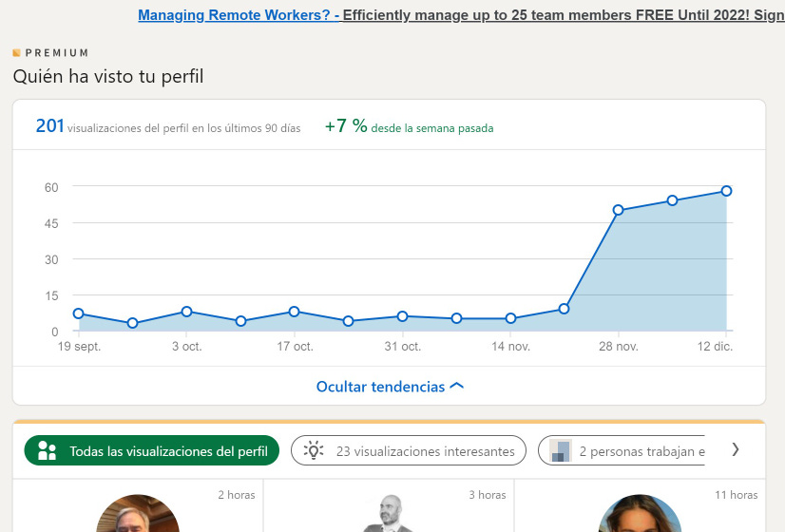Image resolution: width=785 pixels, height=532 pixels.
Task: Click the Efficiently manage team members ad text
Action: point(564,15)
